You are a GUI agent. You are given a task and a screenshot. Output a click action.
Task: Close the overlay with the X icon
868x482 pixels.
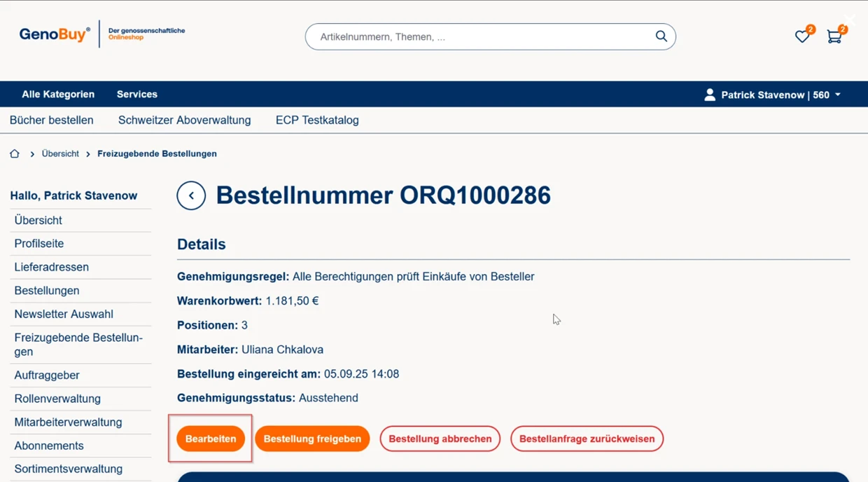849,20
